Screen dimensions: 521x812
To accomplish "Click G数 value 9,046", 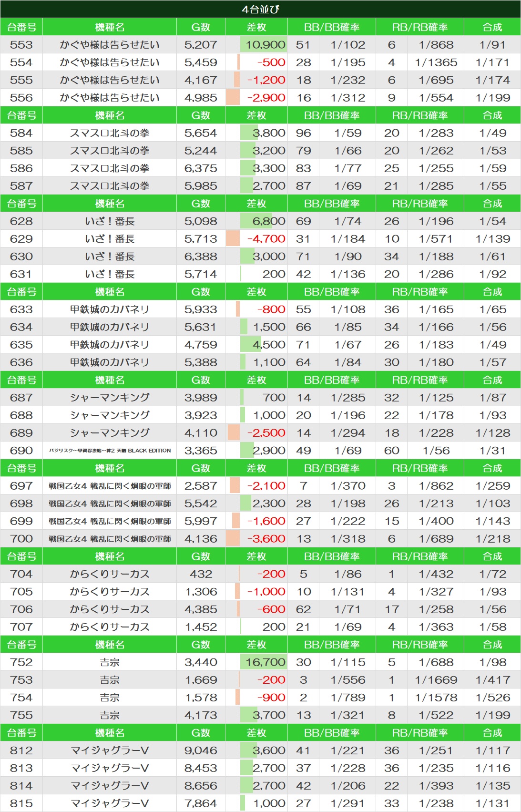I will point(201,750).
